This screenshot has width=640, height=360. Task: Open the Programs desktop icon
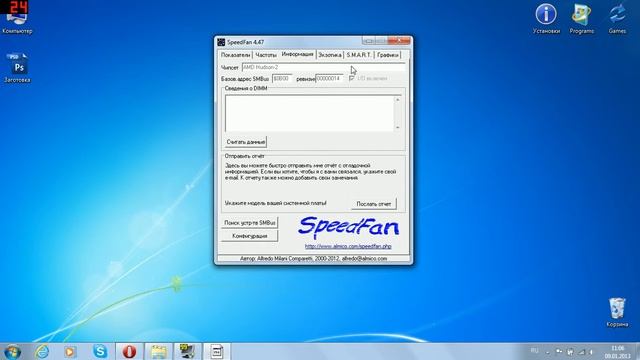(x=582, y=19)
